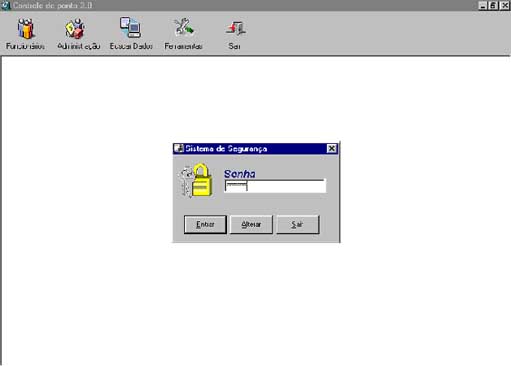Open Ferramentas tools icon

pyautogui.click(x=183, y=27)
